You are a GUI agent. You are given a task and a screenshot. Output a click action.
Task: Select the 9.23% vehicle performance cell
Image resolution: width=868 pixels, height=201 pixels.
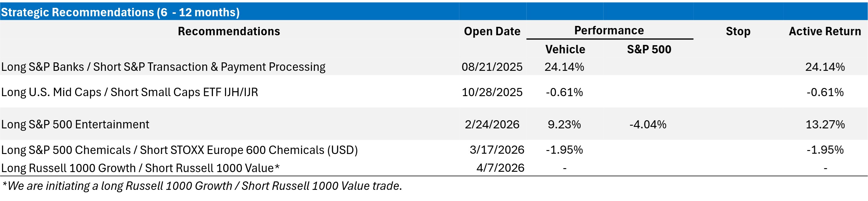point(564,124)
